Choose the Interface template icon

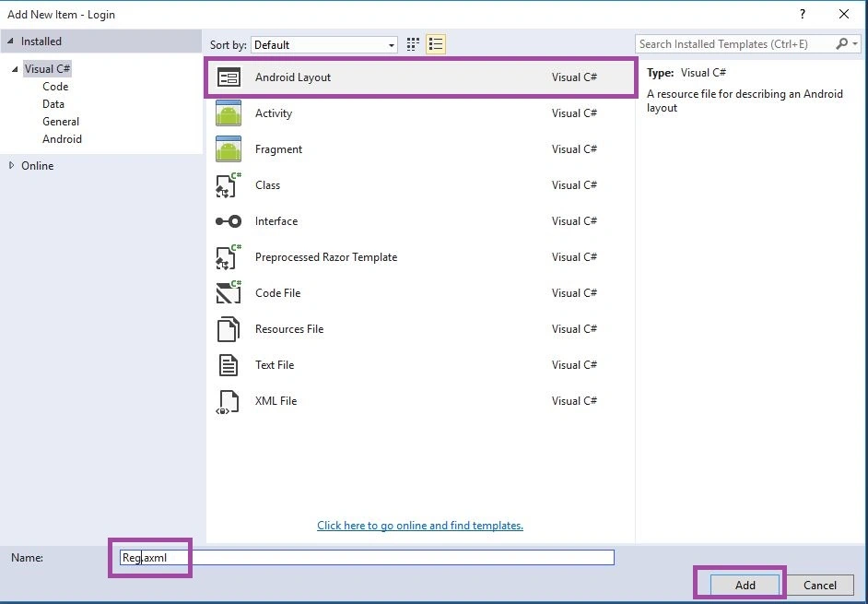229,221
